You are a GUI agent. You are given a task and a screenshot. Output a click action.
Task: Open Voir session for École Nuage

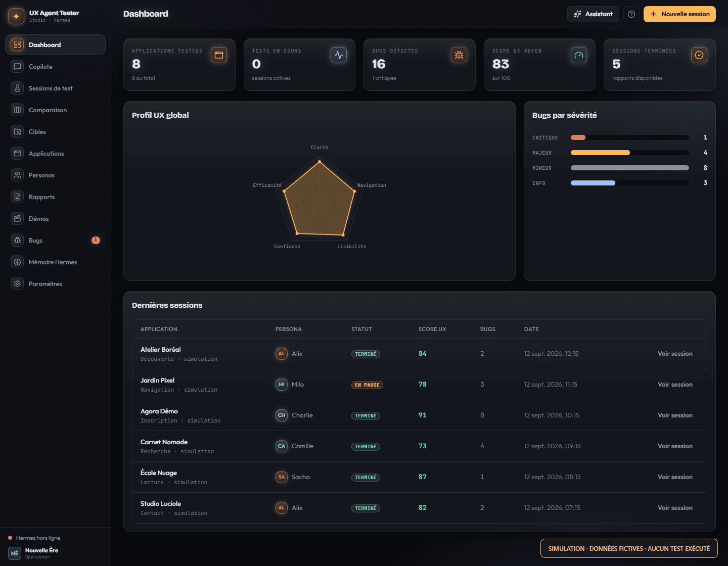(x=675, y=477)
